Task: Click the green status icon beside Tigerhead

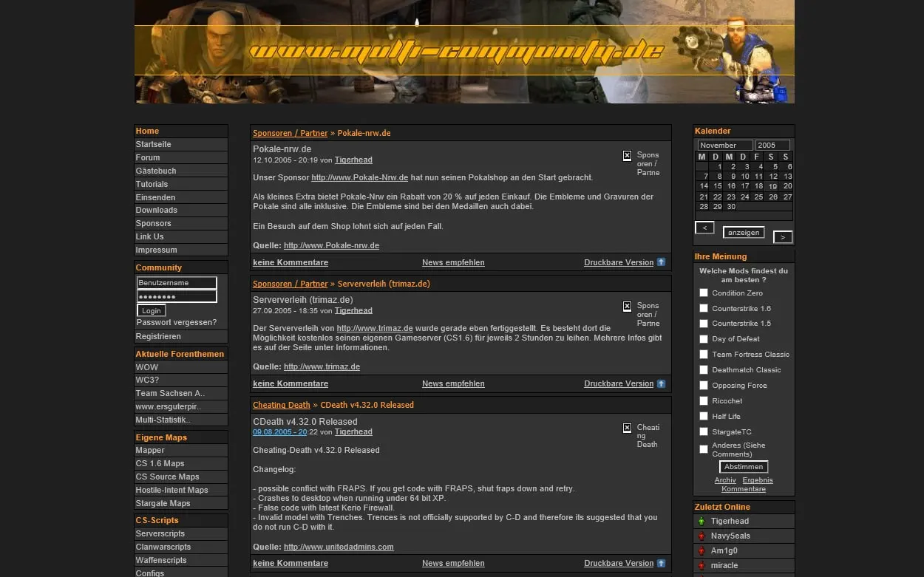Action: [702, 522]
